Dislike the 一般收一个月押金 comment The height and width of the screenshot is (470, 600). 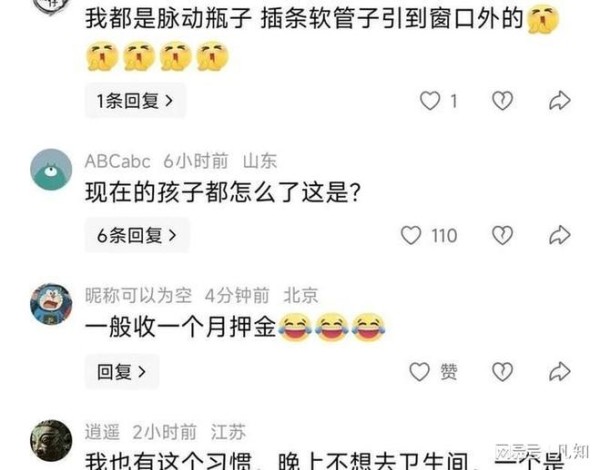pos(502,372)
